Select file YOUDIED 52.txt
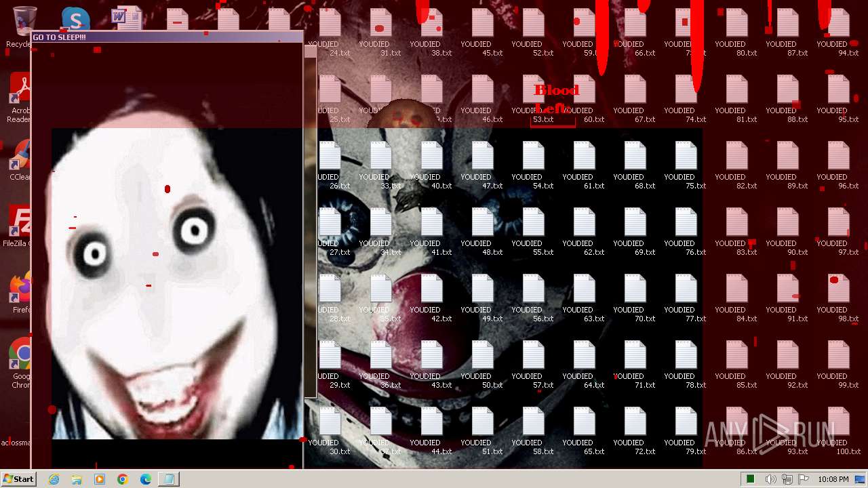Viewport: 868px width, 488px height. 533,33
